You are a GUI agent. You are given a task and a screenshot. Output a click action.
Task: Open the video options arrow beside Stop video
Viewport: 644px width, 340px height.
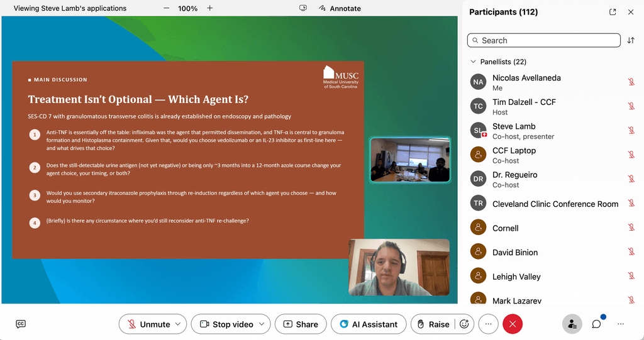click(262, 324)
